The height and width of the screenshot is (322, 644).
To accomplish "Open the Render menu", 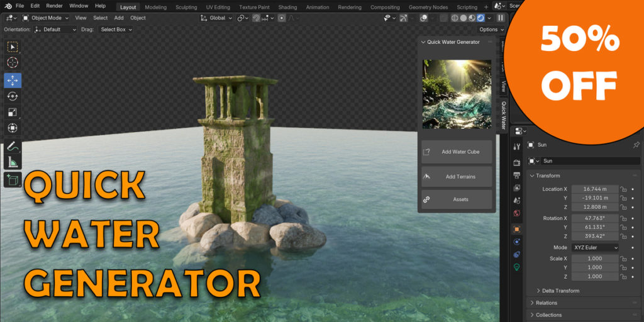I will [x=54, y=6].
